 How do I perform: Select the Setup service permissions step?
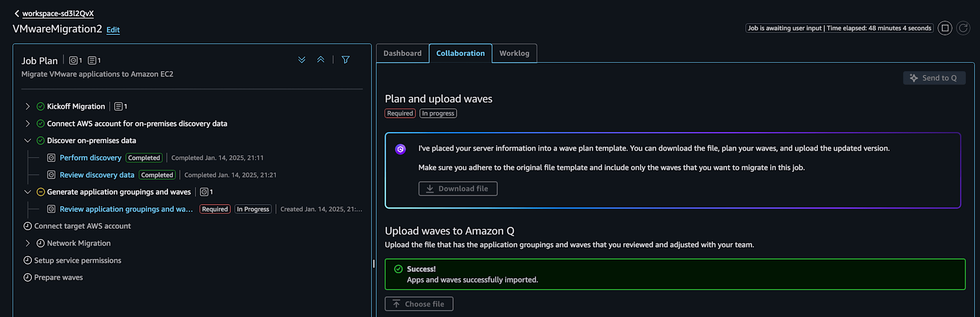pos(77,261)
